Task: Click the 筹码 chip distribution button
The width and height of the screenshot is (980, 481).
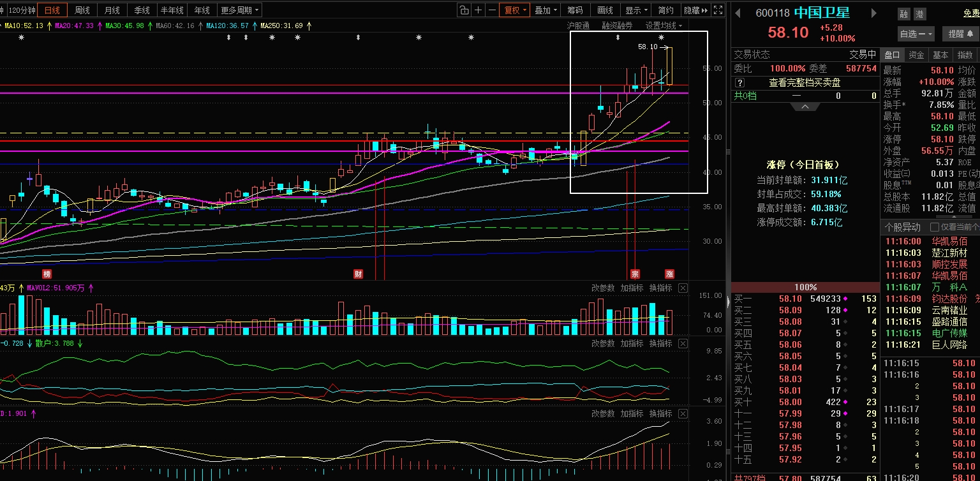Action: point(575,10)
